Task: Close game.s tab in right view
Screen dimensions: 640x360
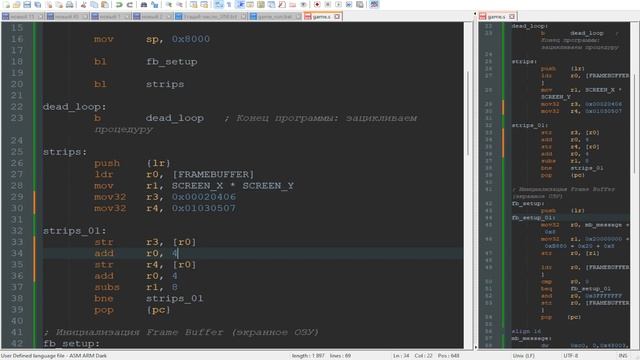Action: point(512,17)
